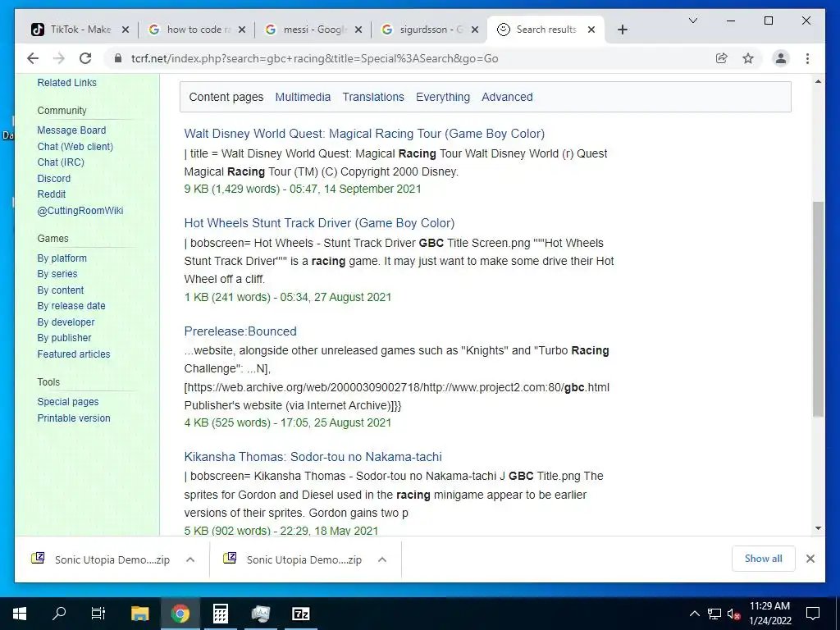Open second Sonic Utopia Demo zip download
Image resolution: width=840 pixels, height=630 pixels.
tap(293, 559)
